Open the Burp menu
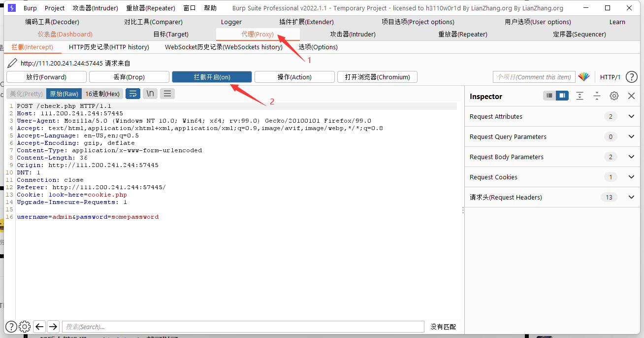The image size is (644, 338). (30, 8)
